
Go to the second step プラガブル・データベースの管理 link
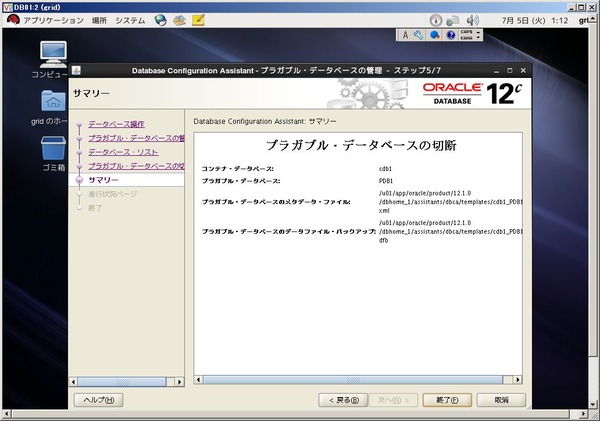click(x=136, y=138)
